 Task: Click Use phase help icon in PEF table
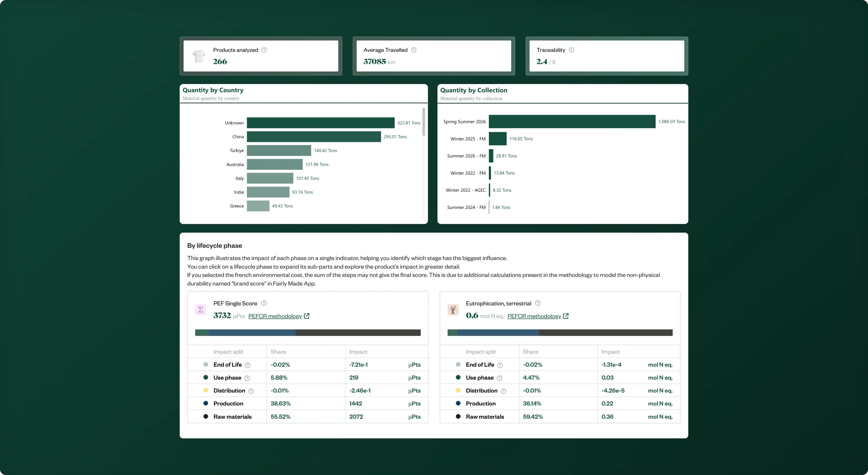[247, 378]
